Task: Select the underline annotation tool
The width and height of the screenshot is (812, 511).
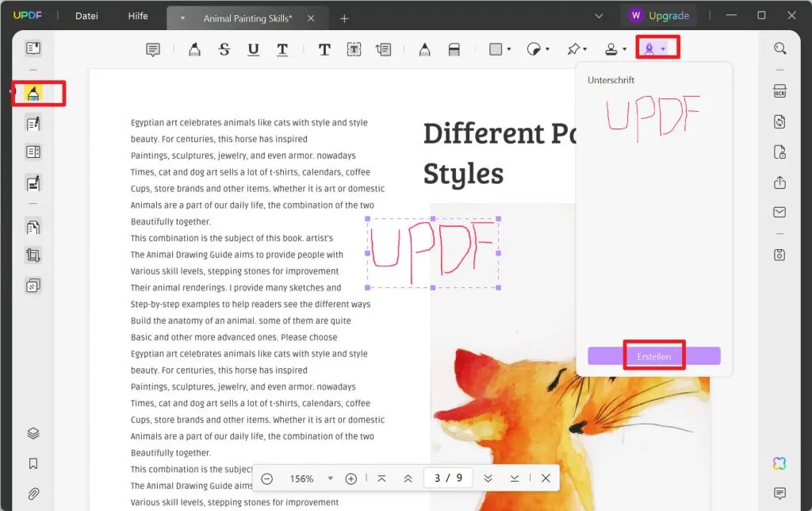Action: (254, 49)
